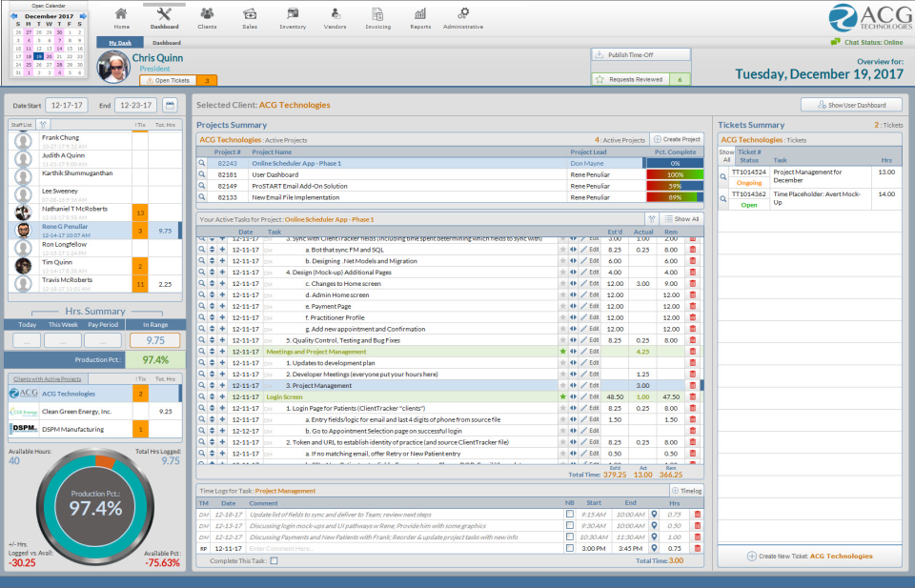Click the 100% progress bar for User Dashboard
915x588 pixels.
pyautogui.click(x=675, y=174)
